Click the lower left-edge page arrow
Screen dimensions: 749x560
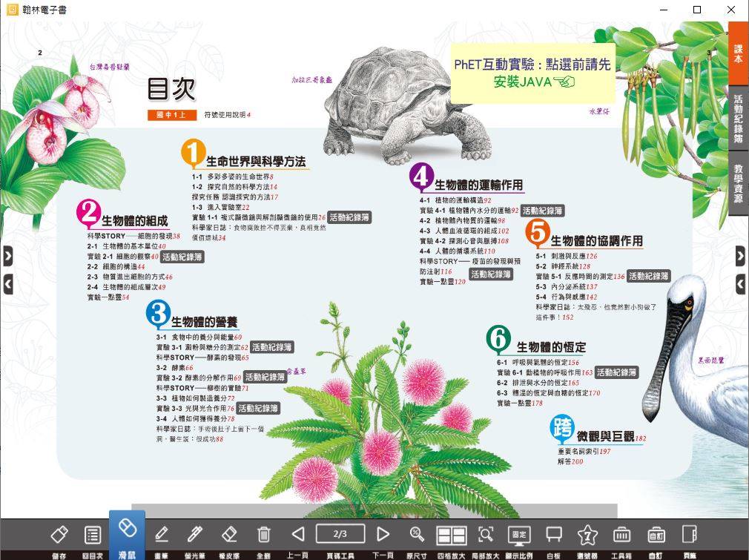coord(8,285)
